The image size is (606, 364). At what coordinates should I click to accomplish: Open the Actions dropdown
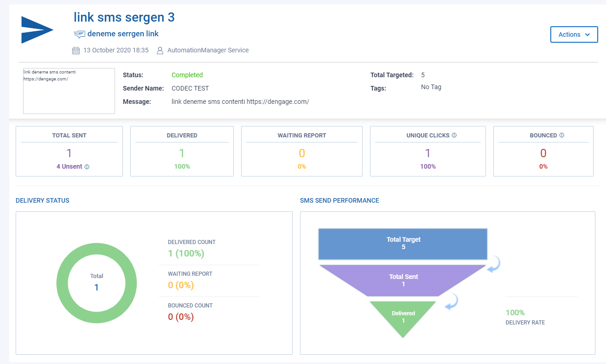click(x=574, y=34)
